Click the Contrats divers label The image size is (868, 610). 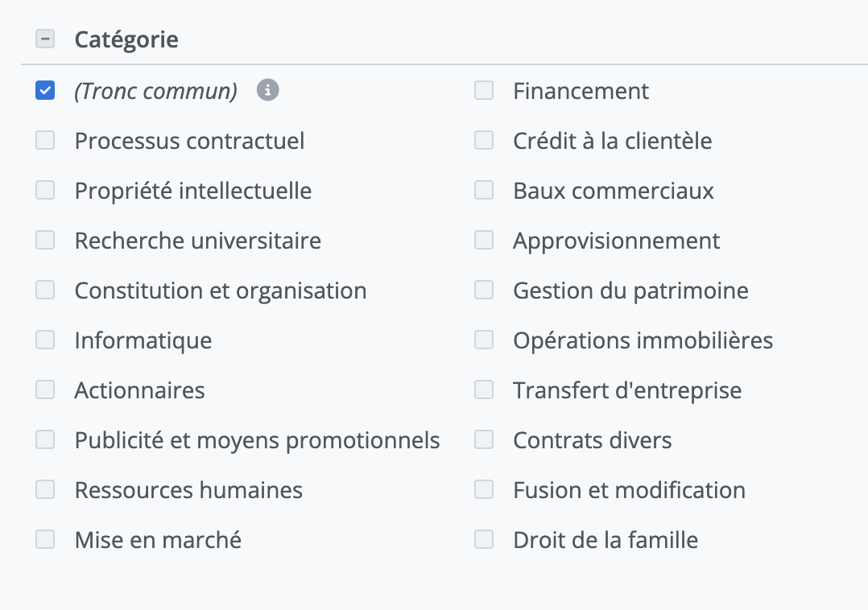point(592,440)
